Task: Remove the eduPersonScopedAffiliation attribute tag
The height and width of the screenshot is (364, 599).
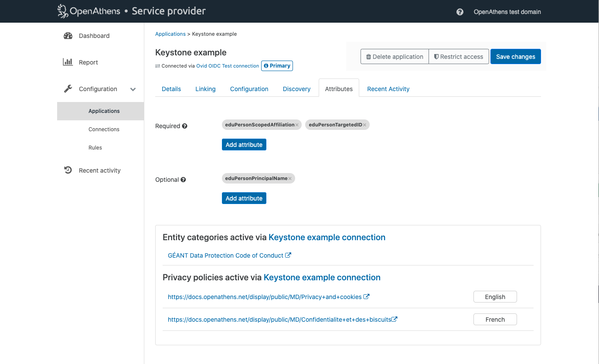Action: coord(297,125)
